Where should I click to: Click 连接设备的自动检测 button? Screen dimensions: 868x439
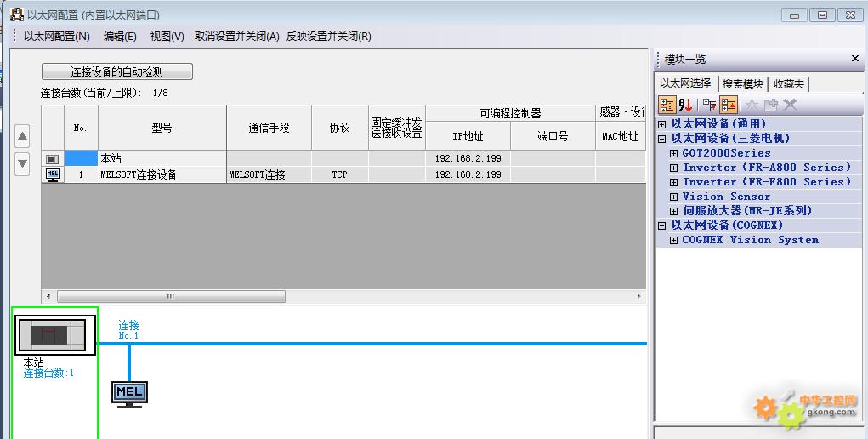click(x=116, y=71)
